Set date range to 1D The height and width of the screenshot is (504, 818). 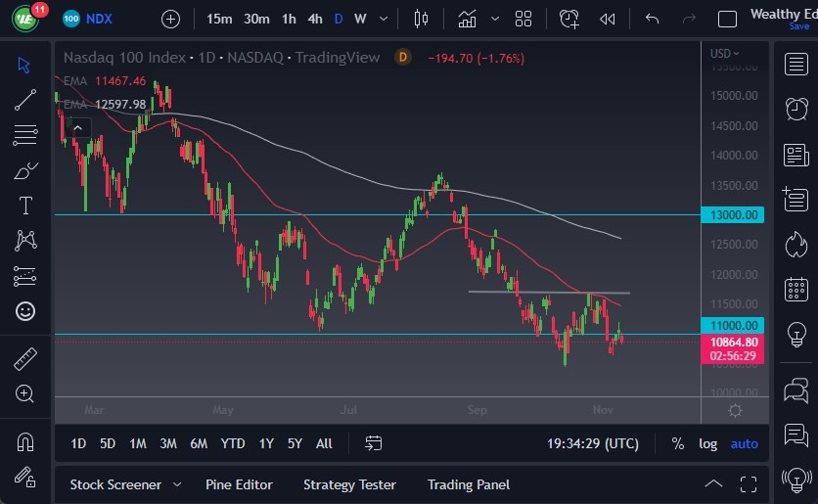tap(78, 443)
